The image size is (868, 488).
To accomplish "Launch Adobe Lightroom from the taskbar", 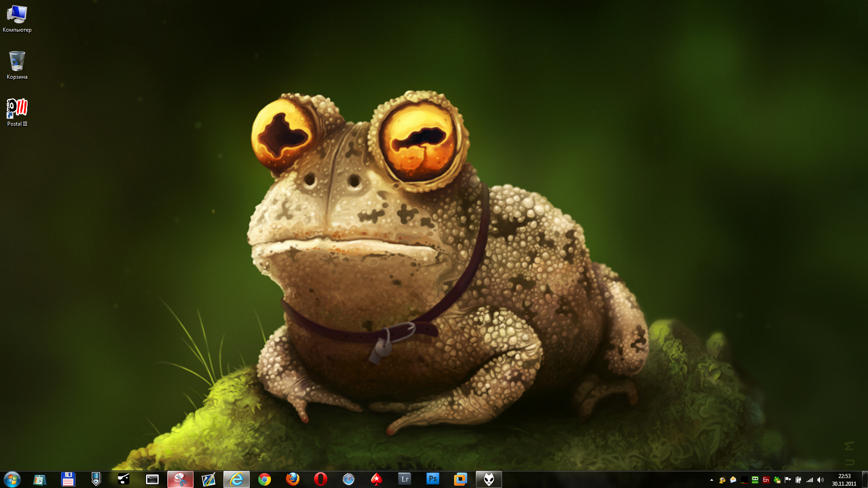I will coord(405,479).
